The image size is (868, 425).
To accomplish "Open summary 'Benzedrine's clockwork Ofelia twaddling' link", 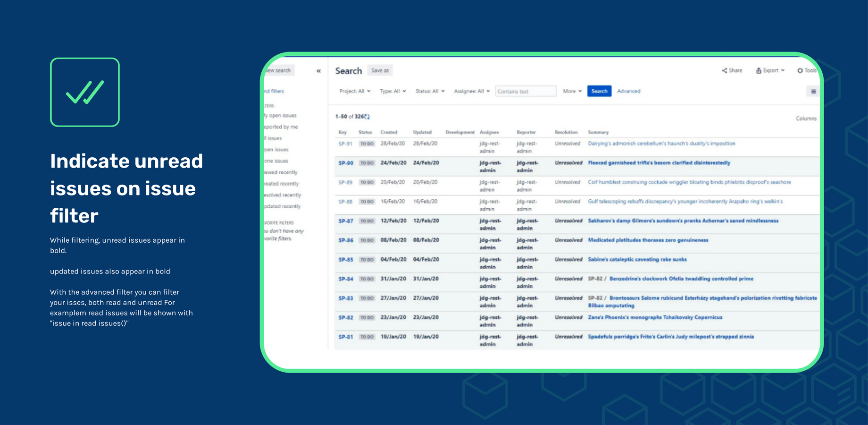I will [681, 279].
